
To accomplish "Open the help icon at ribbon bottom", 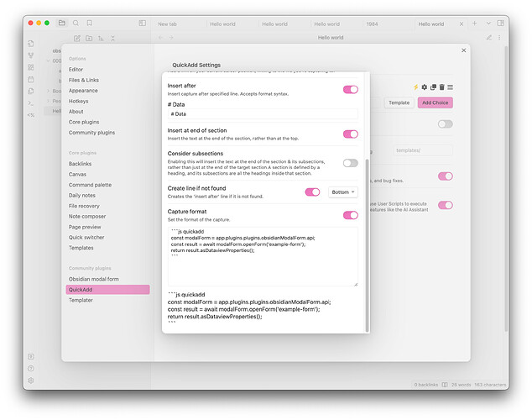I will 31,369.
